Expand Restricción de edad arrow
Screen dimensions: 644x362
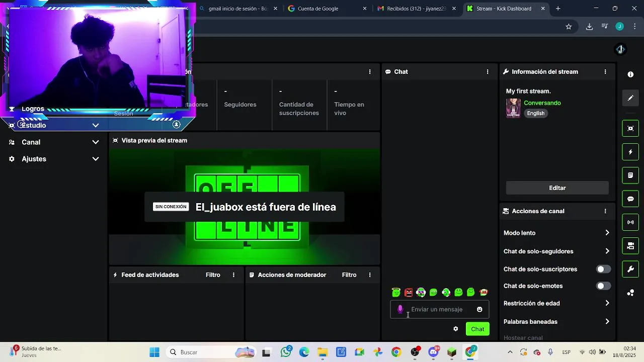[x=607, y=303]
